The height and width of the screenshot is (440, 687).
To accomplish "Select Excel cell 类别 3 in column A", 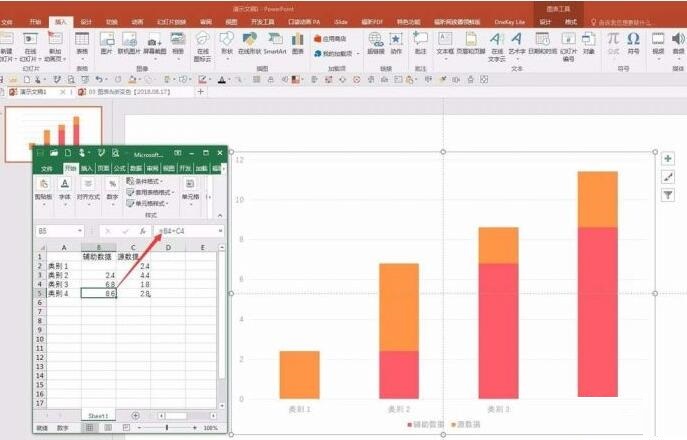I will (64, 284).
